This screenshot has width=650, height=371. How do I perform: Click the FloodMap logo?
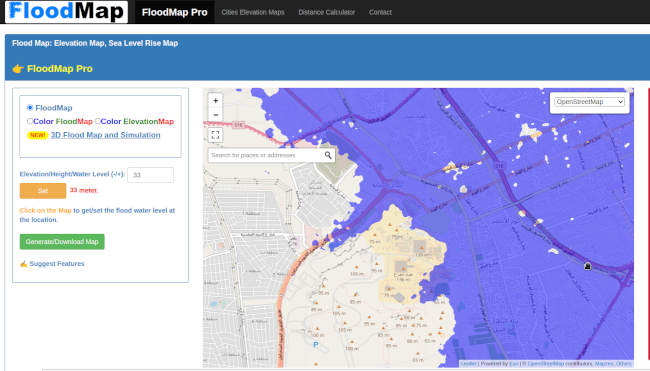coord(66,11)
